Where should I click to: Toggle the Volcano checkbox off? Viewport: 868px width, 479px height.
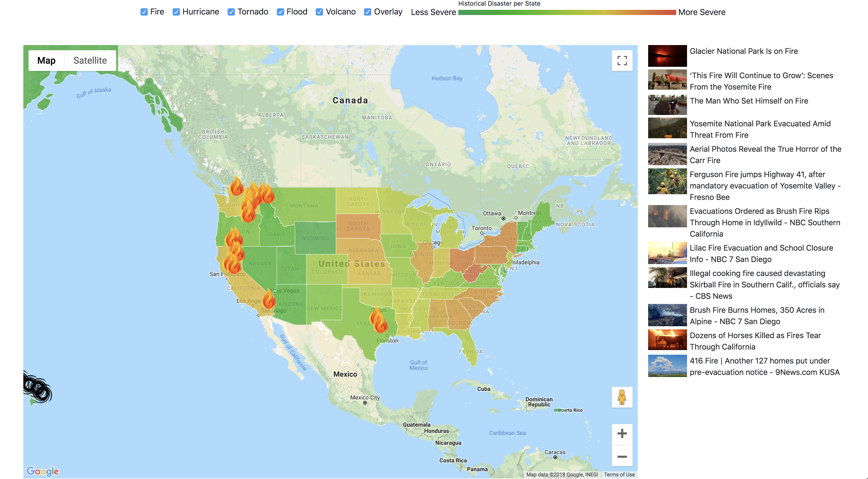319,12
